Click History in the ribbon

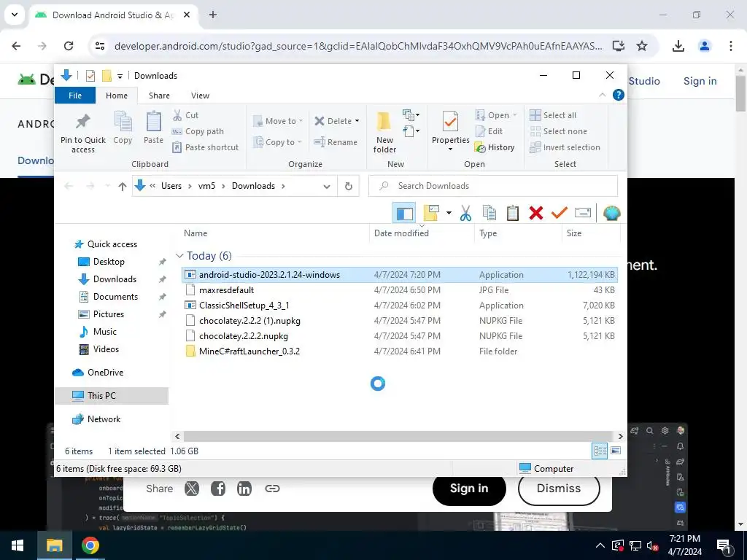coord(495,147)
